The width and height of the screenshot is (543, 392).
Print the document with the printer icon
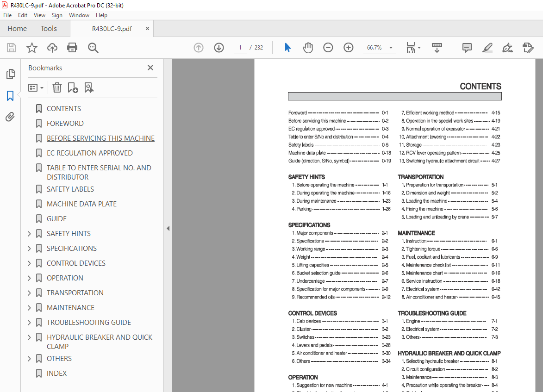[x=72, y=48]
